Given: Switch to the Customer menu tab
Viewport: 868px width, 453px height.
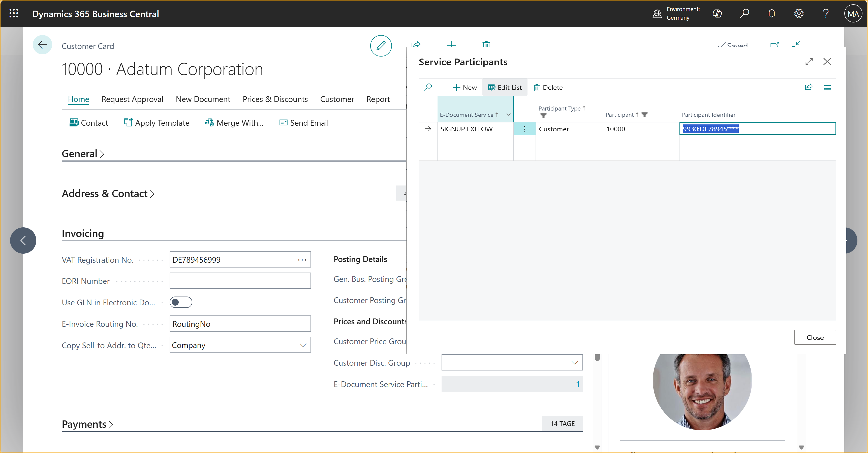Looking at the screenshot, I should coord(337,99).
